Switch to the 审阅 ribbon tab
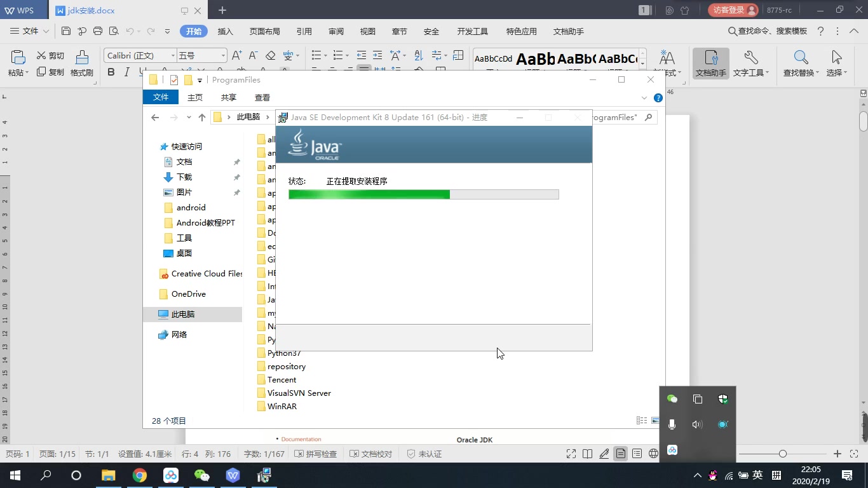868x488 pixels. pos(336,31)
